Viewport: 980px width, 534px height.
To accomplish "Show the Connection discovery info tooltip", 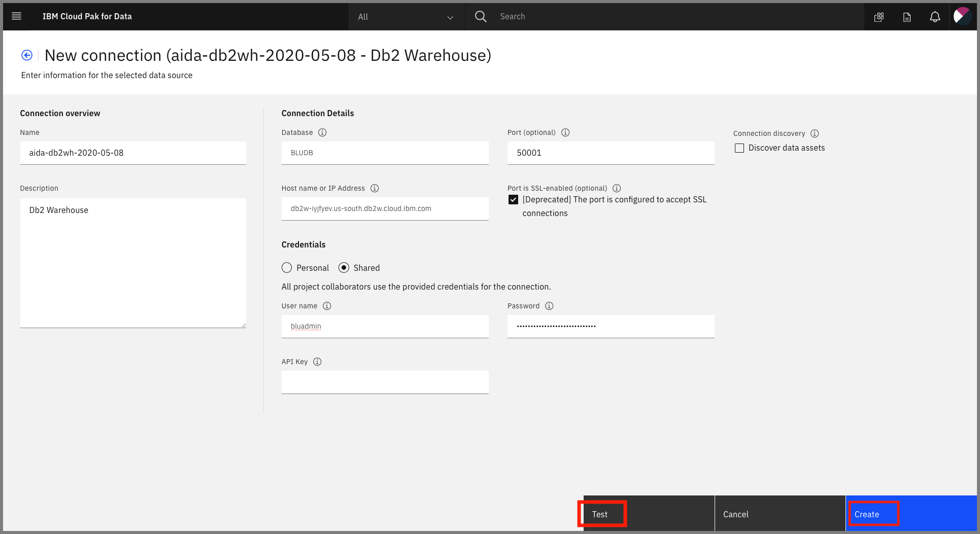I will pyautogui.click(x=815, y=133).
